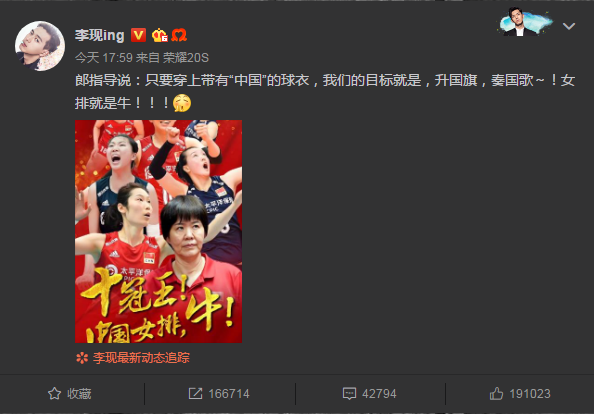Click the orange V verified badge
The image size is (594, 414).
coord(138,35)
